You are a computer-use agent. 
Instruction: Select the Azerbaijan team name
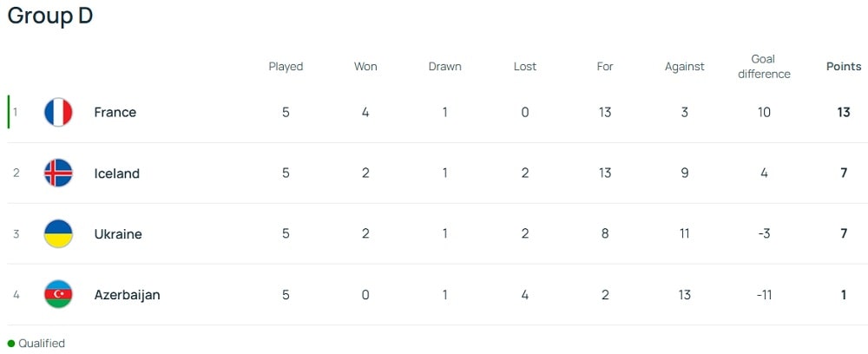(128, 295)
